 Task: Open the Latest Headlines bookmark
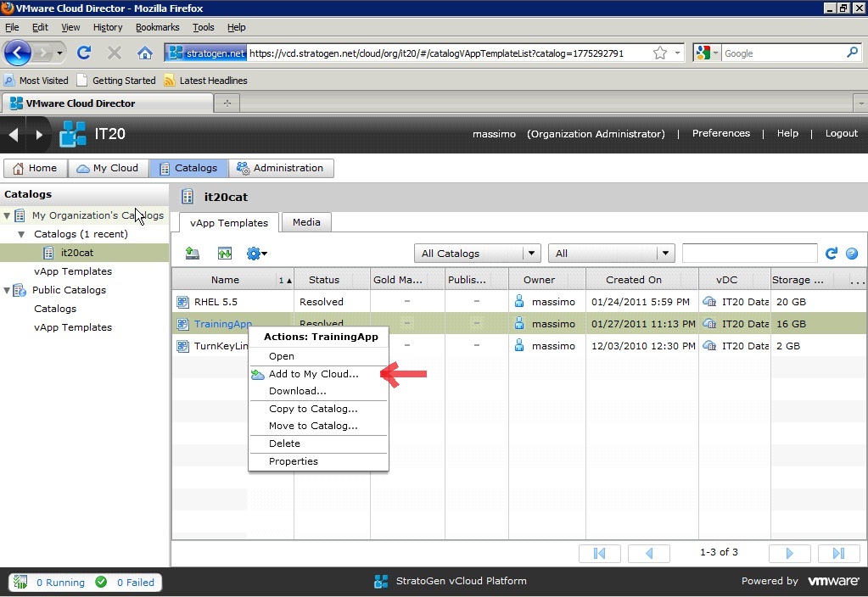[x=205, y=81]
